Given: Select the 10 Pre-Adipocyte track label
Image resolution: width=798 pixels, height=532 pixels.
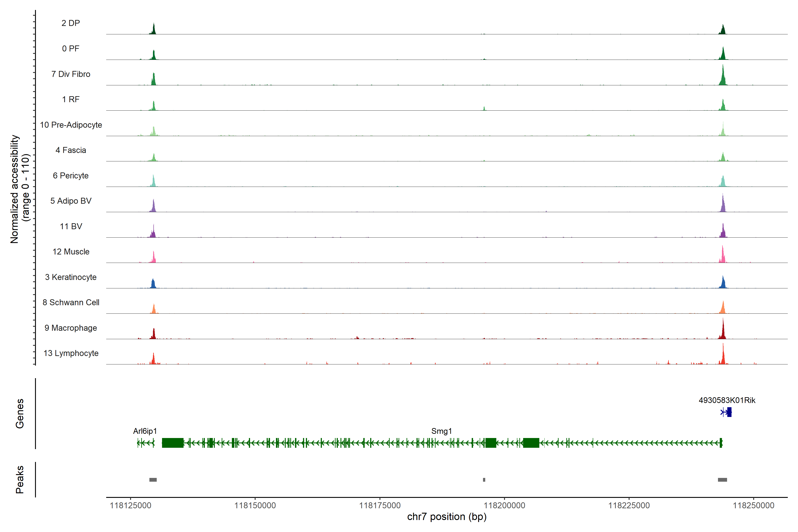Looking at the screenshot, I should click(x=71, y=125).
